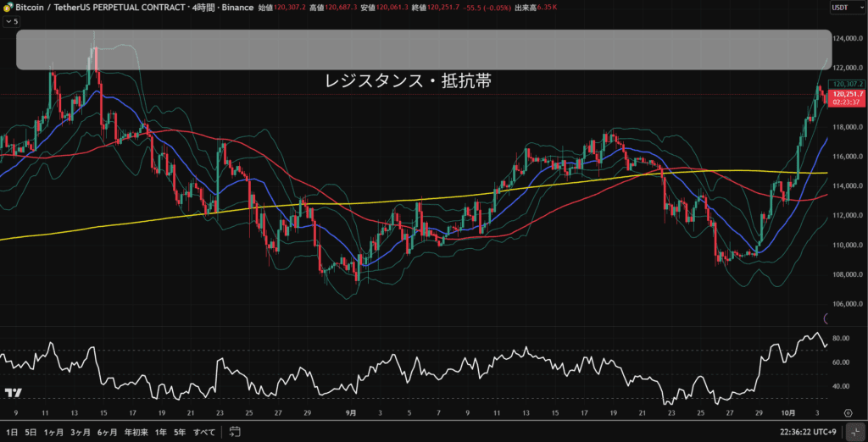This screenshot has height=442, width=868.
Task: Select the 1ヶ月 time range
Action: (x=54, y=432)
